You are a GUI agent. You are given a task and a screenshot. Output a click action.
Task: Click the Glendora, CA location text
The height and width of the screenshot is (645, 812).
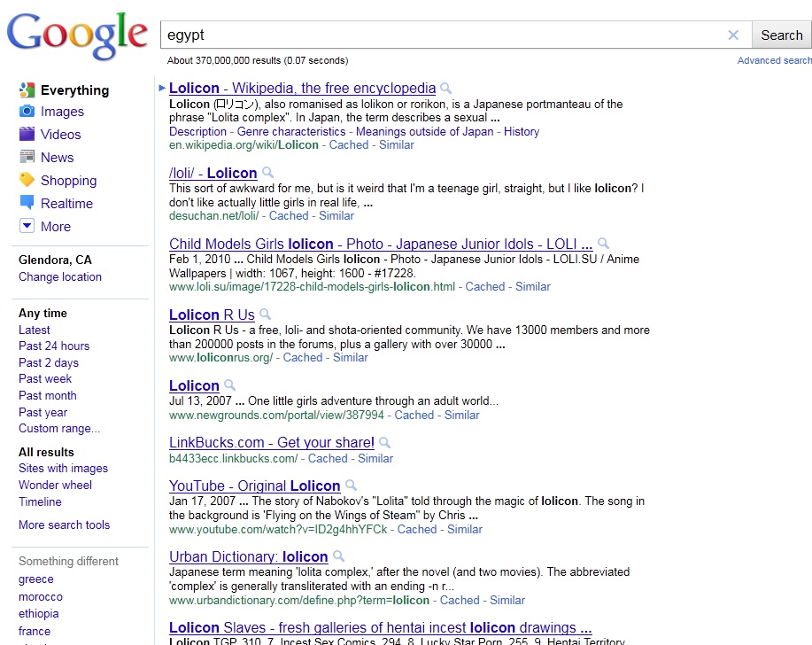pos(55,260)
